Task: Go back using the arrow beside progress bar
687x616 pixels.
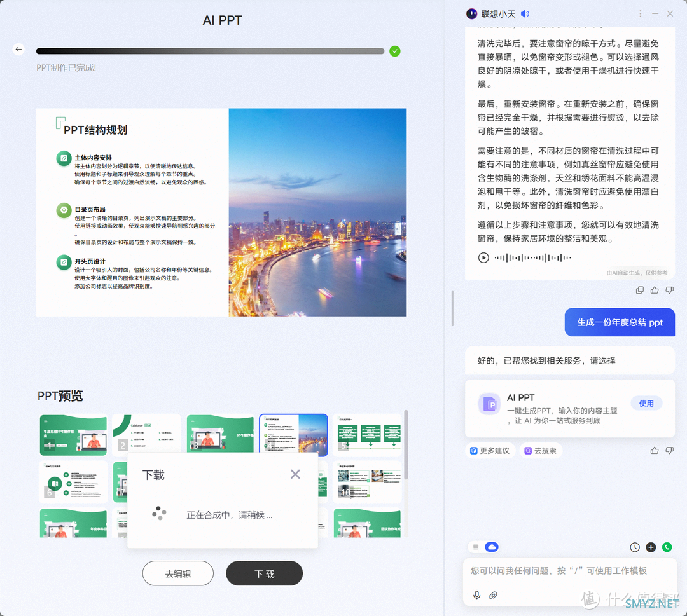Action: point(18,50)
